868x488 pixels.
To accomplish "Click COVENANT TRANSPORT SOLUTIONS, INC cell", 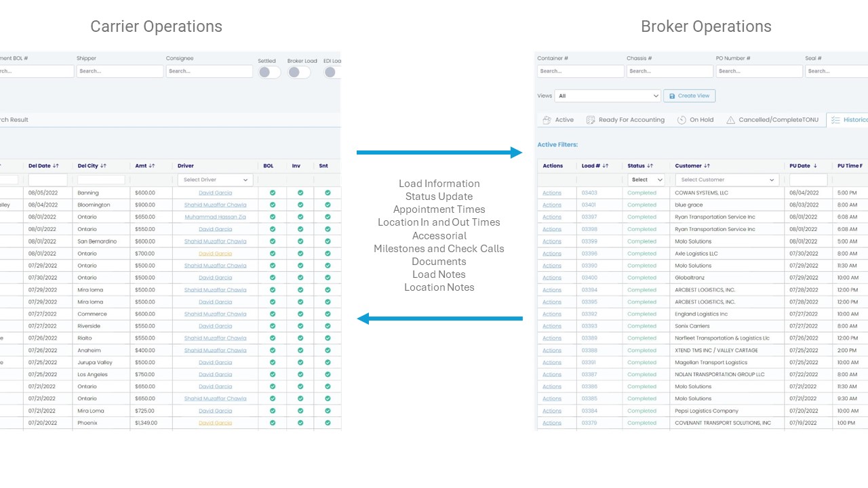I will tap(723, 423).
